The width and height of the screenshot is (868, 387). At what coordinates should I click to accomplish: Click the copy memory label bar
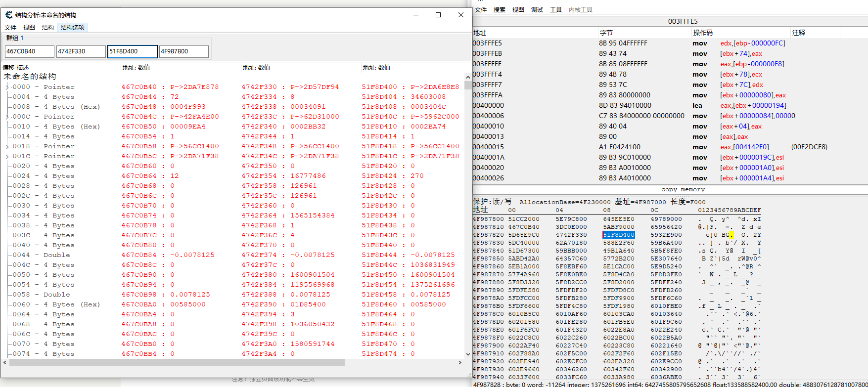click(x=670, y=190)
